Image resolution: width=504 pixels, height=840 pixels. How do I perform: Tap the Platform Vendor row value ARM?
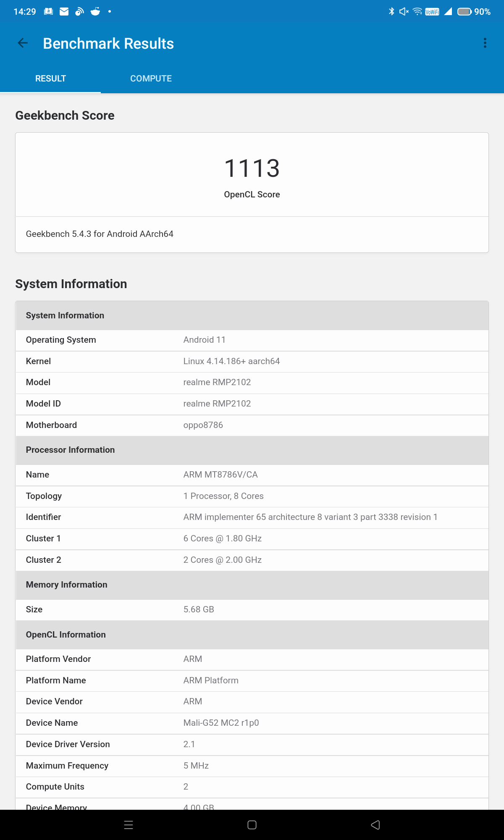pyautogui.click(x=193, y=659)
